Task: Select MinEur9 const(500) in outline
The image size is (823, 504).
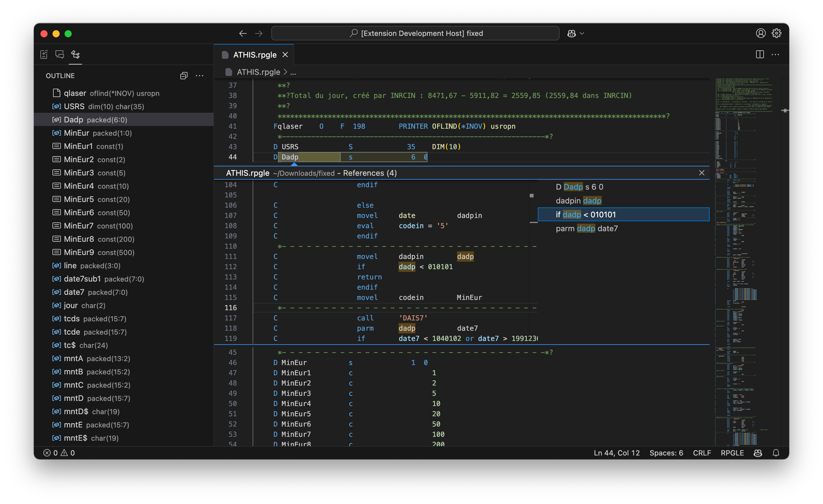Action: coord(124,253)
